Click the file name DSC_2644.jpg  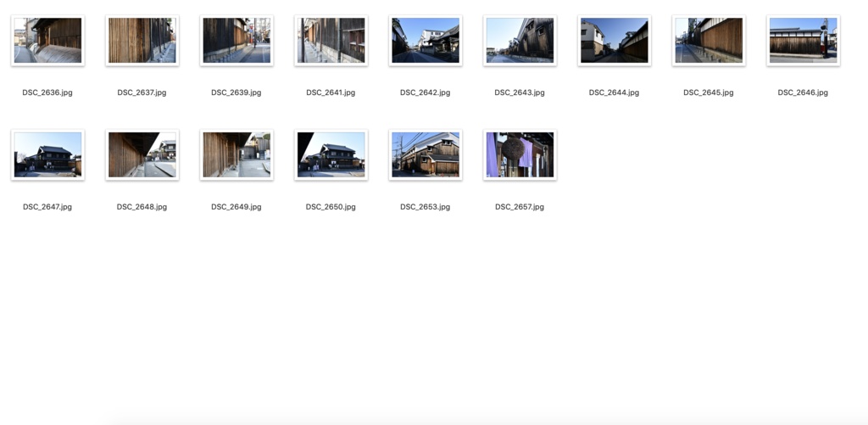click(614, 92)
